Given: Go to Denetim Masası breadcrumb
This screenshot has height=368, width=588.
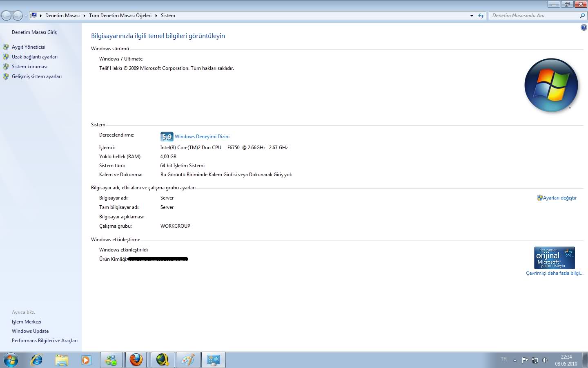Looking at the screenshot, I should pyautogui.click(x=62, y=16).
